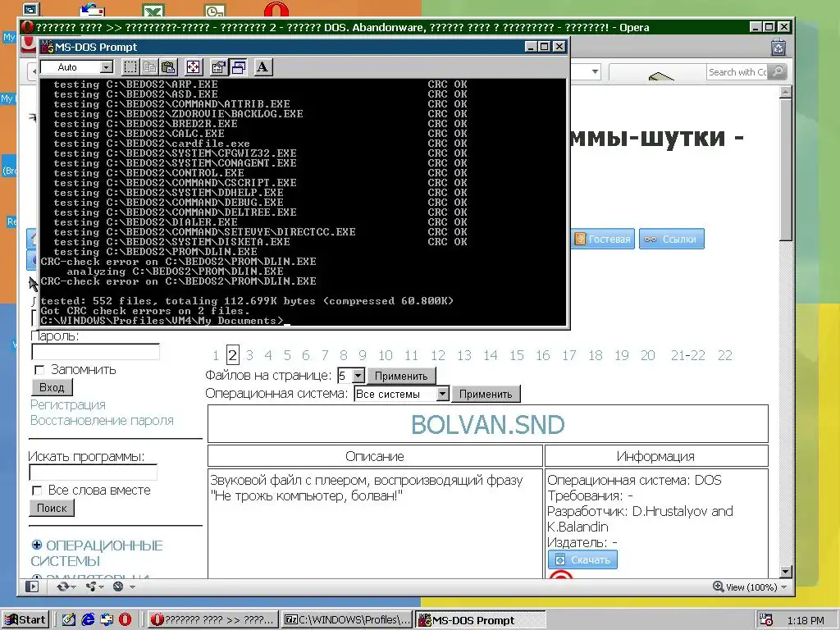Check the Запомнить checkbox
Viewport: 840px width, 630px height.
click(39, 370)
